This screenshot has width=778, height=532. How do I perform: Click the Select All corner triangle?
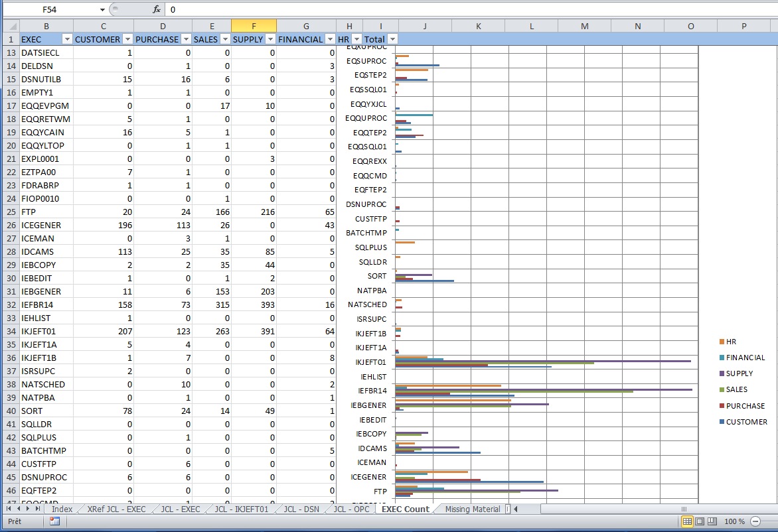point(10,26)
